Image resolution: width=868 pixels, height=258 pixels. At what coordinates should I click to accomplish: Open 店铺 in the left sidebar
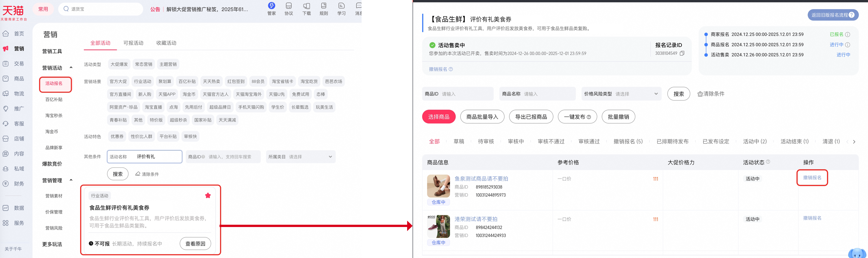click(x=13, y=139)
